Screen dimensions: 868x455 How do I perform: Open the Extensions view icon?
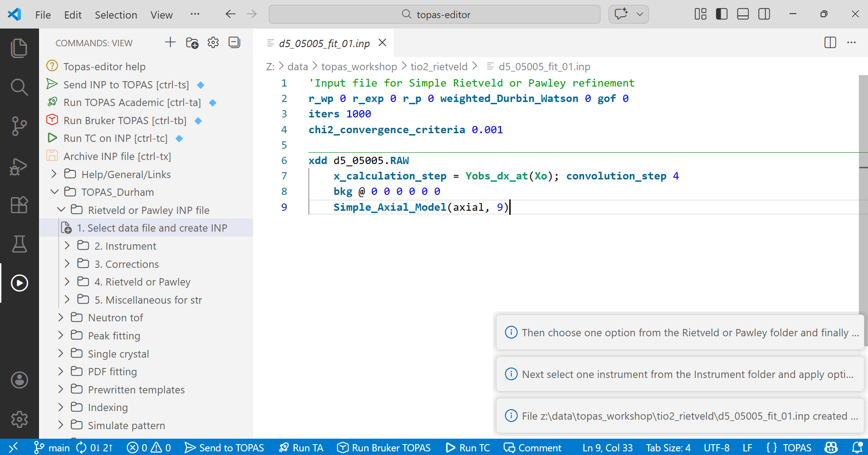19,205
